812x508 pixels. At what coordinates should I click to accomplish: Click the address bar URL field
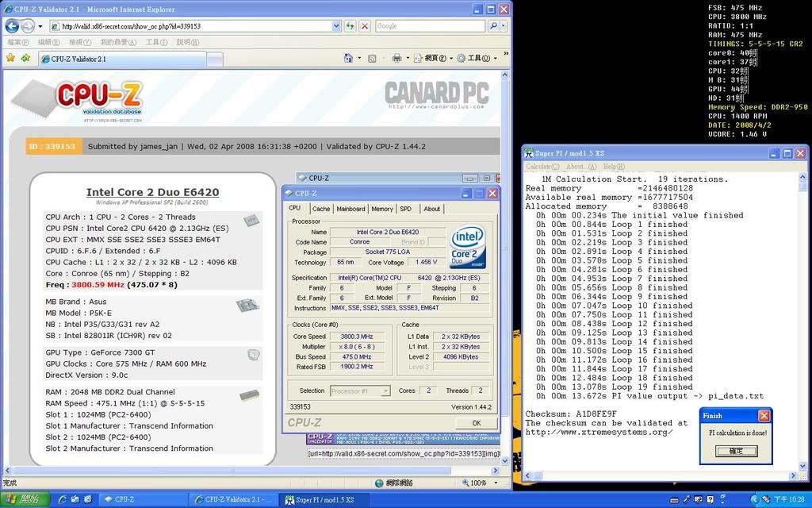coord(196,26)
